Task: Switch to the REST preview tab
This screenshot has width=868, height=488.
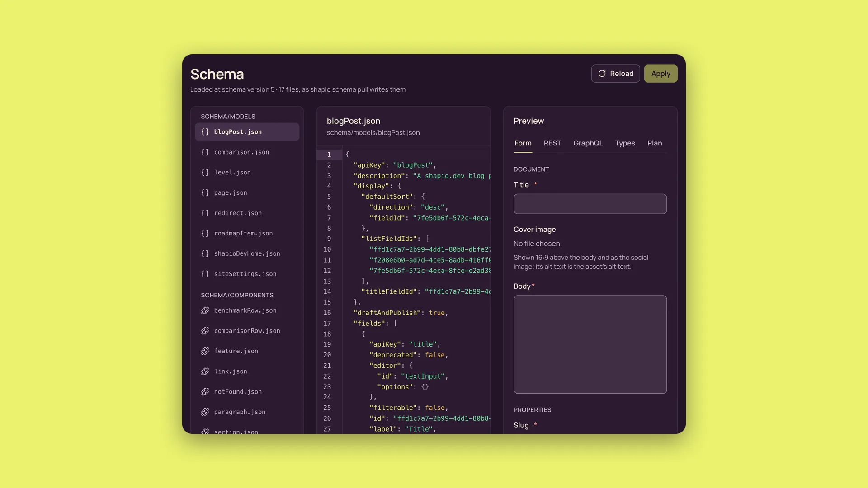Action: point(552,143)
